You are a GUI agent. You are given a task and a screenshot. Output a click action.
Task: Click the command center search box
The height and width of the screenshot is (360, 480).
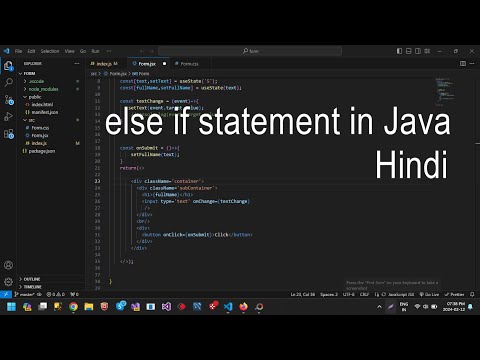point(250,51)
